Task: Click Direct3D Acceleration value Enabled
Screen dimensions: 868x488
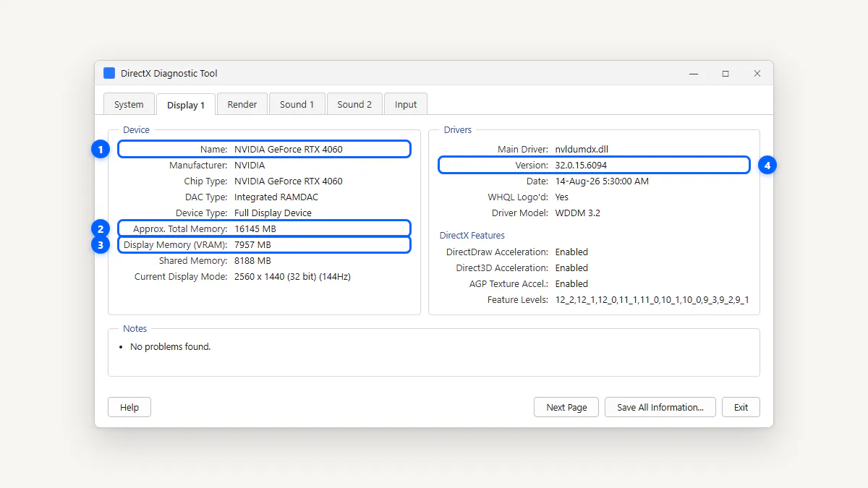Action: [x=571, y=267]
